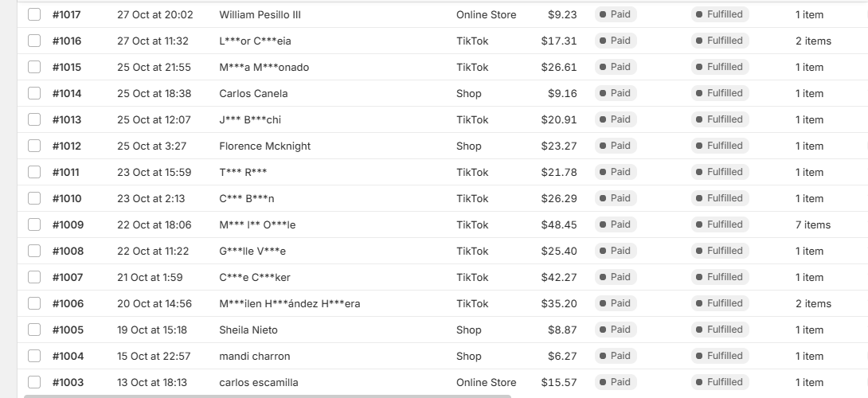This screenshot has width=868, height=398.
Task: Click the Fulfilled status of order #1004
Action: tap(720, 355)
